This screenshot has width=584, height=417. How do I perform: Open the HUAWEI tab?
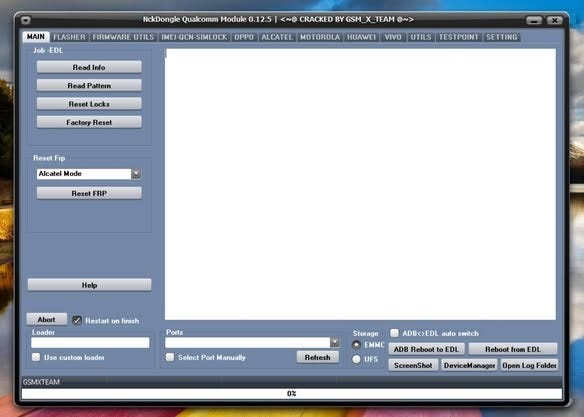pos(361,37)
